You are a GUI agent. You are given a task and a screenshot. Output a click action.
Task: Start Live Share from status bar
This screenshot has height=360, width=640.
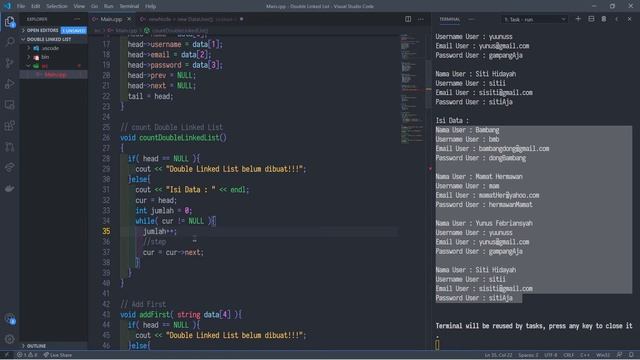(58, 355)
